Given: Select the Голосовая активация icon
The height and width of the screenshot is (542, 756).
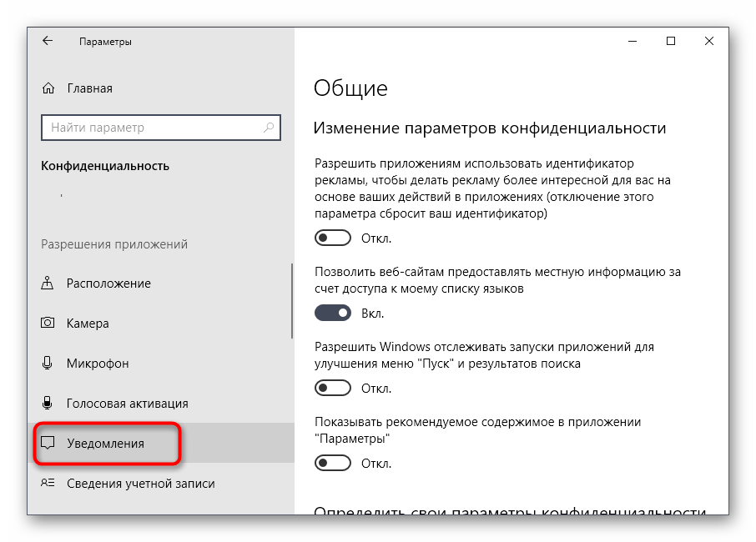Looking at the screenshot, I should point(48,403).
